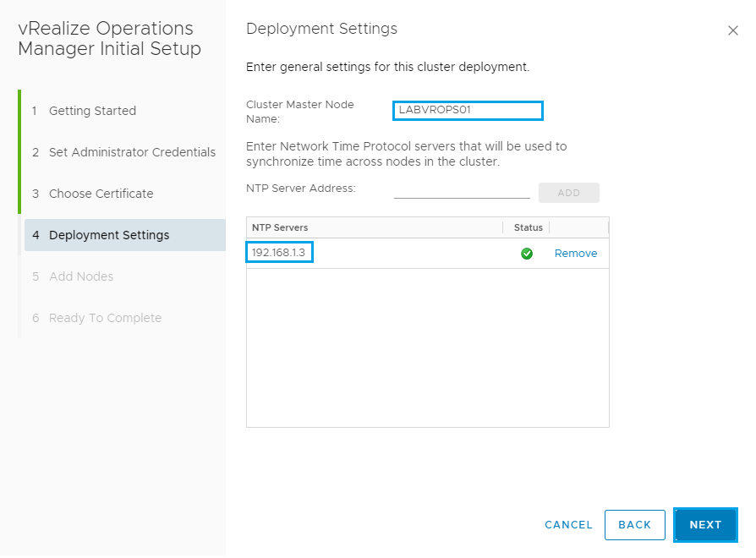756x558 pixels.
Task: Remove the 192.168.1.3 NTP server
Action: click(x=575, y=254)
